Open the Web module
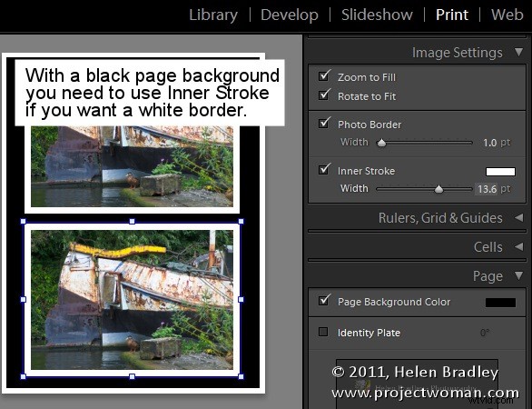The width and height of the screenshot is (532, 409). pyautogui.click(x=507, y=15)
